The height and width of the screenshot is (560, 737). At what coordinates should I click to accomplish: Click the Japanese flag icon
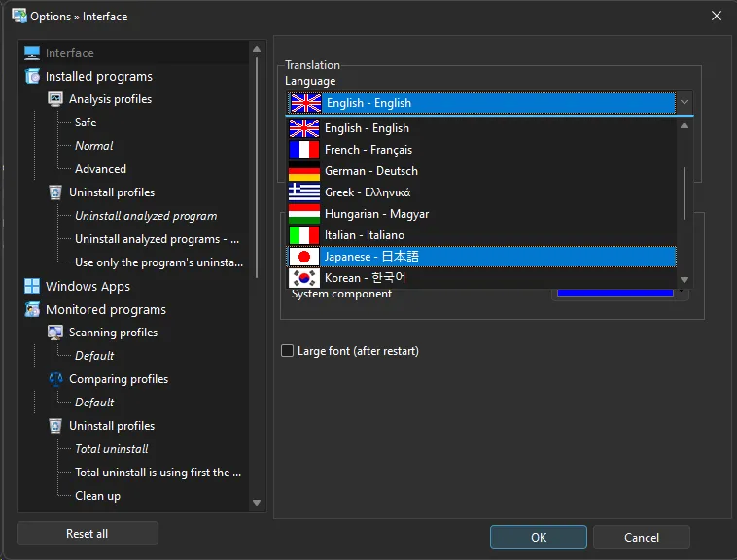(x=304, y=257)
